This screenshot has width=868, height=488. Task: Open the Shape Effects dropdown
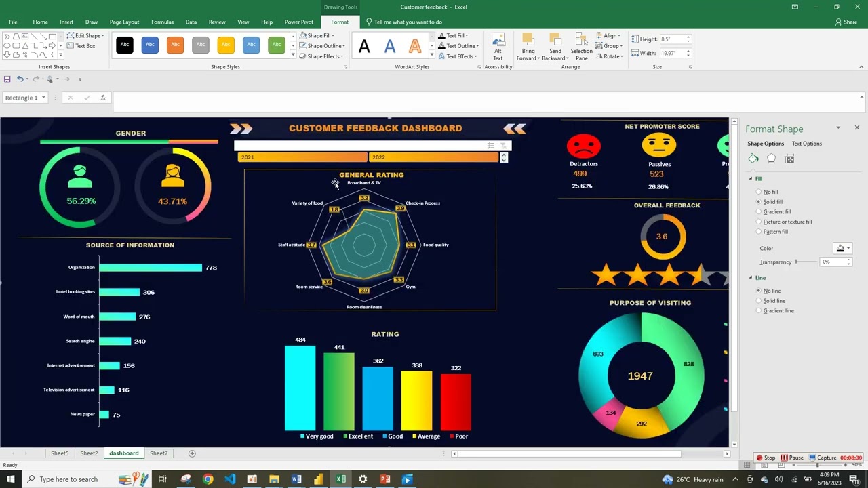pos(323,56)
